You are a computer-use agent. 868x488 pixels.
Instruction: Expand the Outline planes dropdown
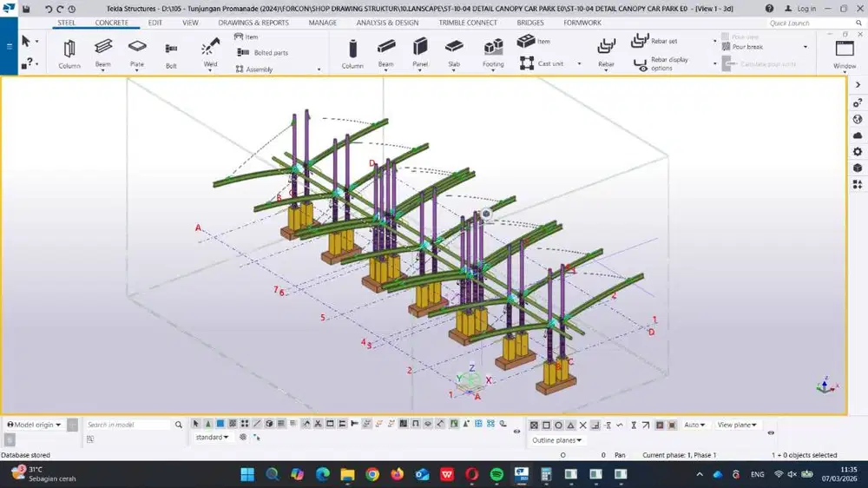[556, 440]
